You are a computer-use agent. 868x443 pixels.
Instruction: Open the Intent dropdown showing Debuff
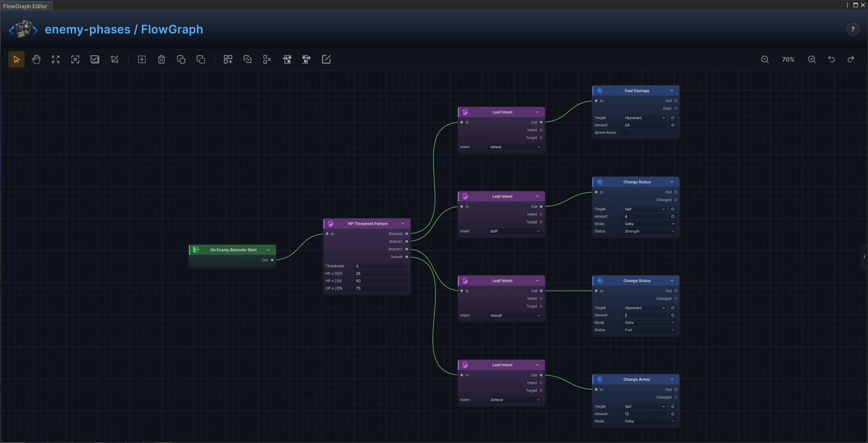click(515, 316)
